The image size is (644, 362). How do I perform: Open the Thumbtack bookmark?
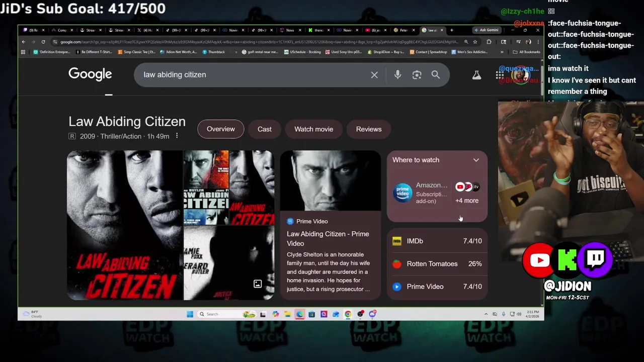[214, 52]
